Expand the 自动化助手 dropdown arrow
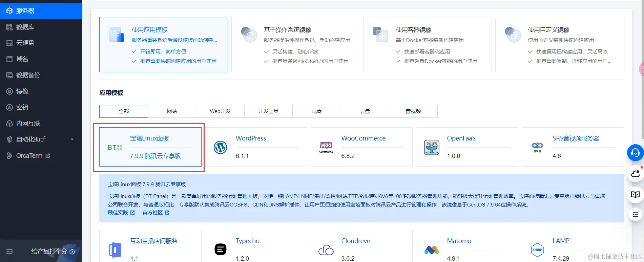This screenshot has width=644, height=262. [x=72, y=139]
